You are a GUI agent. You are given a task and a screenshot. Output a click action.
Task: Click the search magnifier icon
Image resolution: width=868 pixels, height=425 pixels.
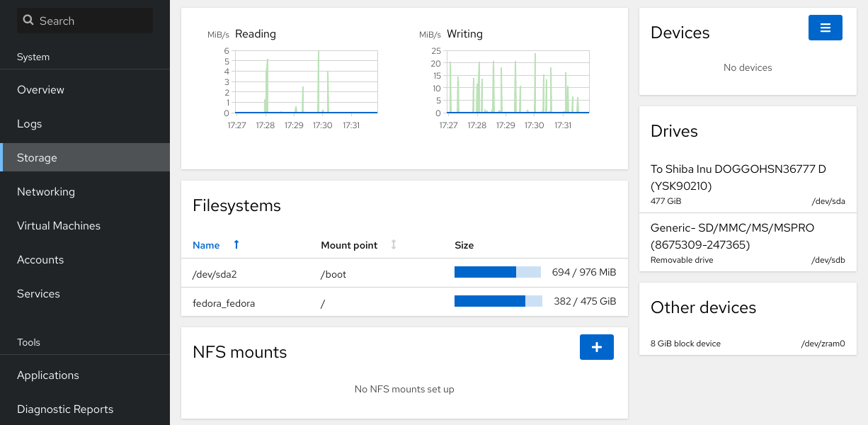coord(28,21)
